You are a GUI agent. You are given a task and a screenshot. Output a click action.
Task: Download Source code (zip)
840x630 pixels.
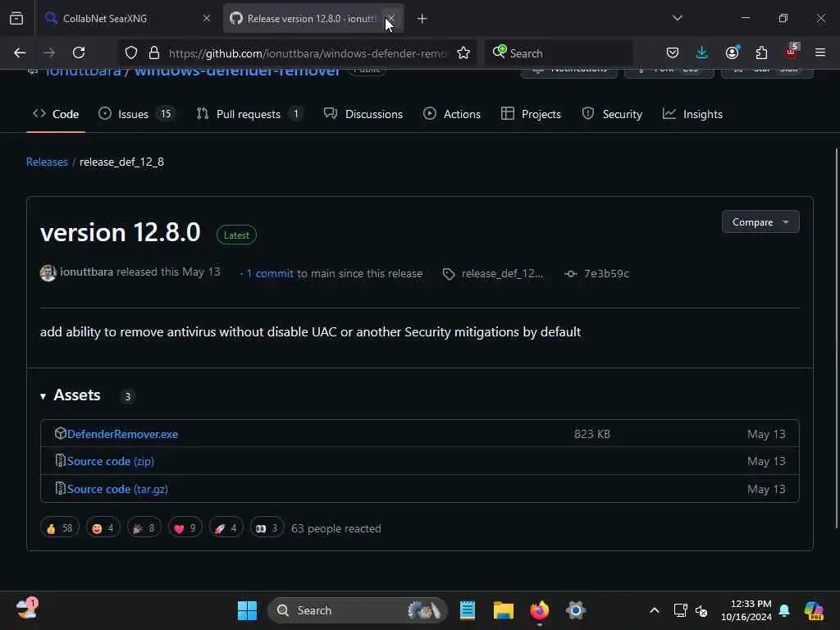pos(111,461)
